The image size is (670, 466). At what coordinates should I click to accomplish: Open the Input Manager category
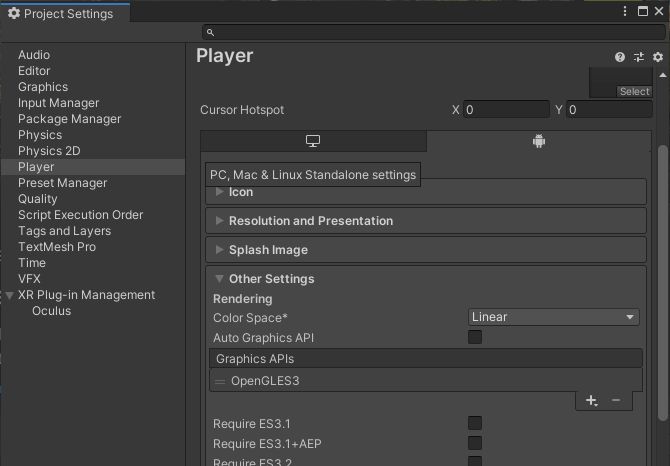58,103
